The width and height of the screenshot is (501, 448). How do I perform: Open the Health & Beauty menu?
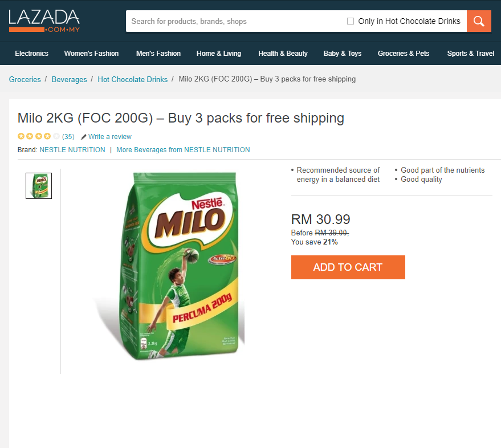283,54
